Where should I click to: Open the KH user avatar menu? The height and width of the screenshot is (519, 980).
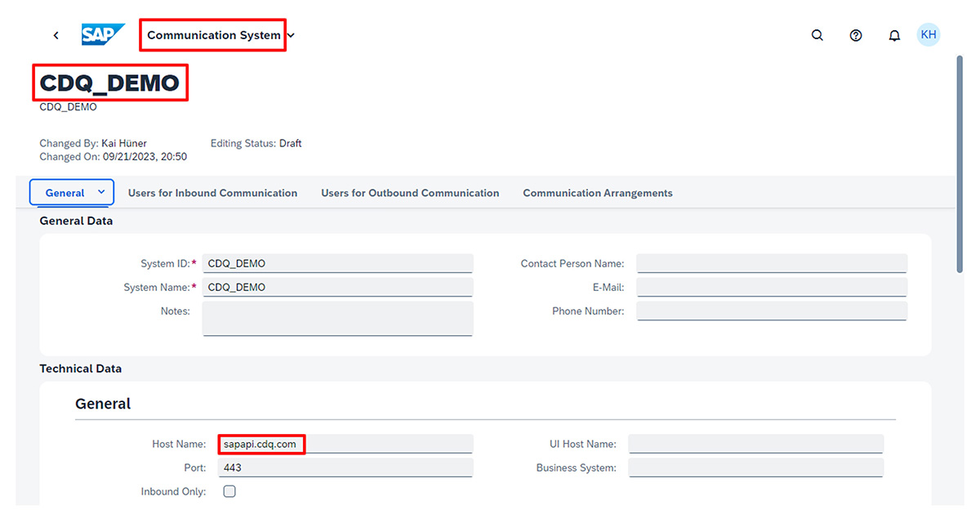pos(929,34)
